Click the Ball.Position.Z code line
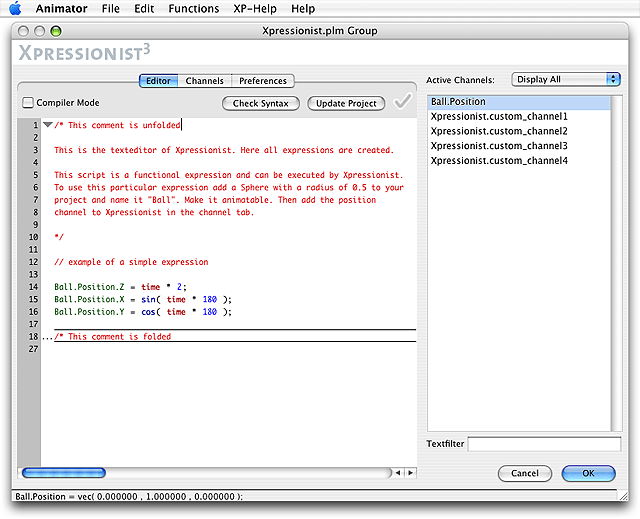The width and height of the screenshot is (640, 519). [120, 287]
